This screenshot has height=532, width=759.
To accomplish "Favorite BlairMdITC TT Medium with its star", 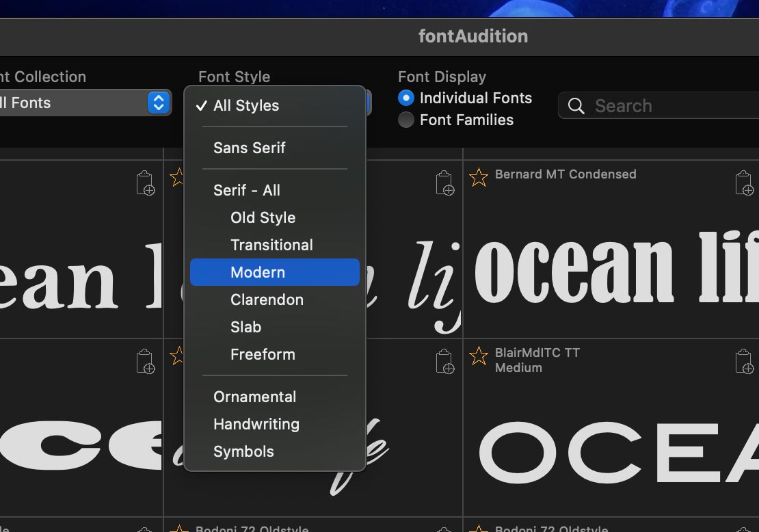I will pyautogui.click(x=479, y=356).
